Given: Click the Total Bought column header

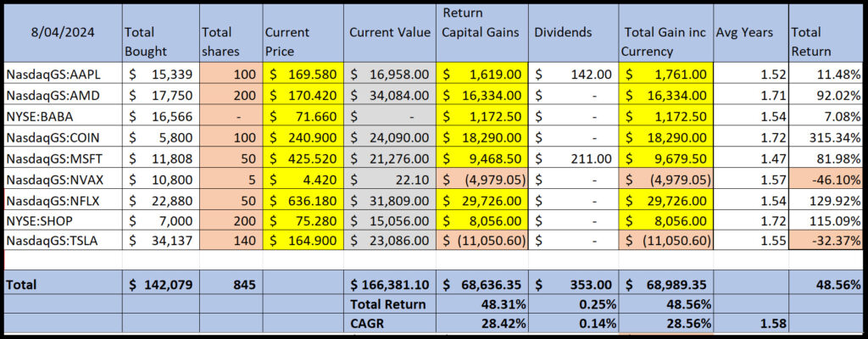Looking at the screenshot, I should coord(160,33).
